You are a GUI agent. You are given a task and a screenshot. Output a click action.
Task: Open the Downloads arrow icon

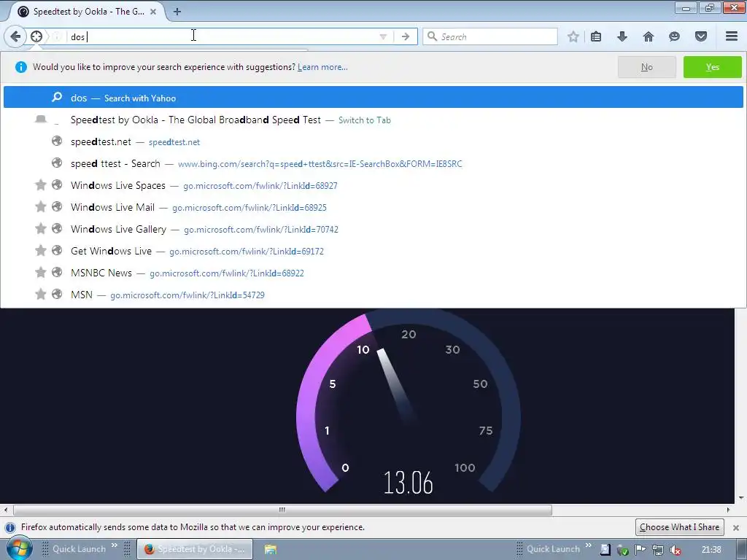[x=622, y=36]
